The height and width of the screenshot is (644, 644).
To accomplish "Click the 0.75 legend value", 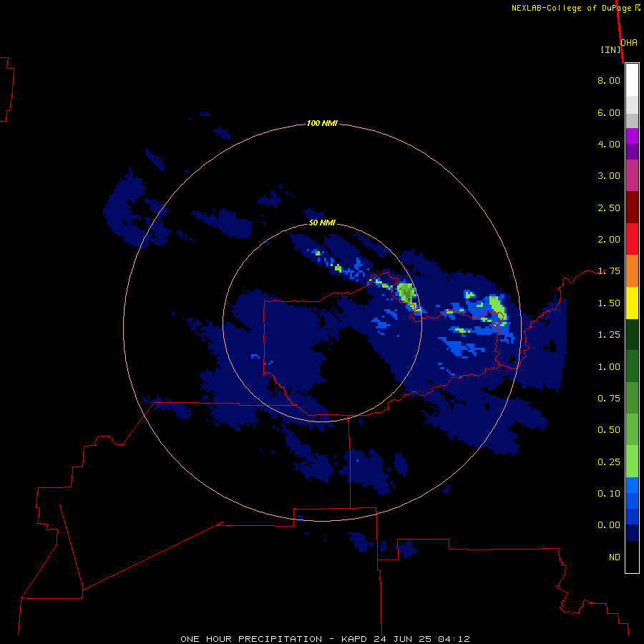I will coord(609,399).
